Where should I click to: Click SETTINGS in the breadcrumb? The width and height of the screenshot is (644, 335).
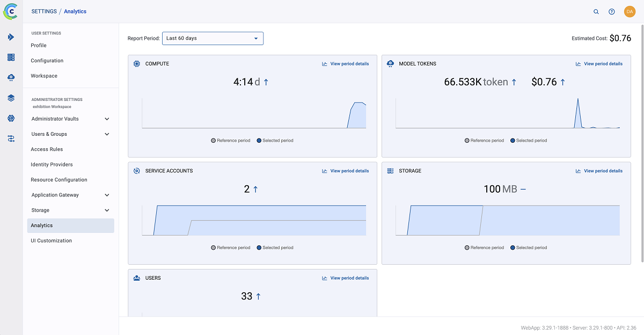(x=44, y=11)
